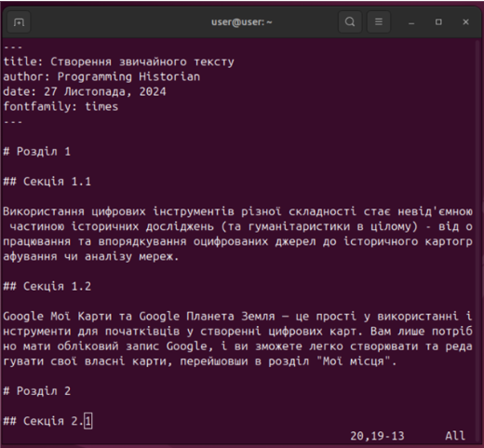Click the first 'Google' in section 1.2

click(23, 317)
